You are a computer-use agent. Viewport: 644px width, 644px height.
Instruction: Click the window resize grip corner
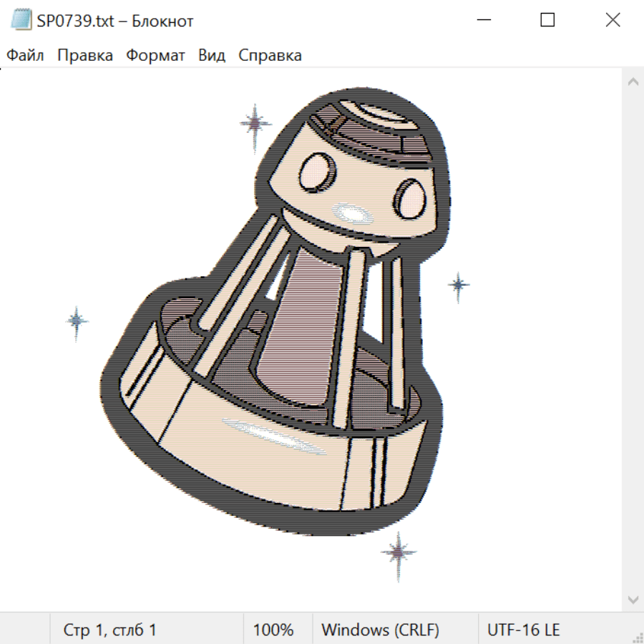click(x=638, y=638)
